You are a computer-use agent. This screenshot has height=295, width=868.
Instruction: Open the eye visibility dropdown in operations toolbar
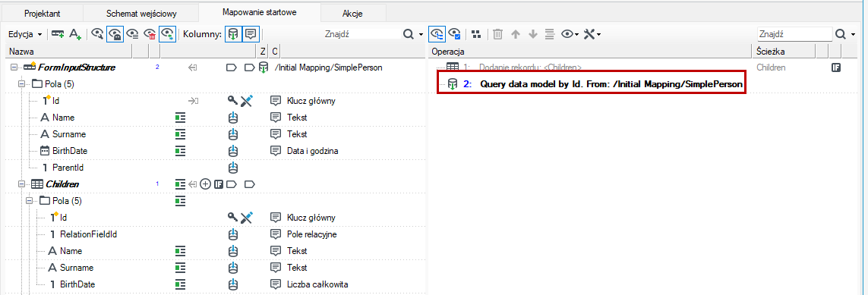point(570,34)
